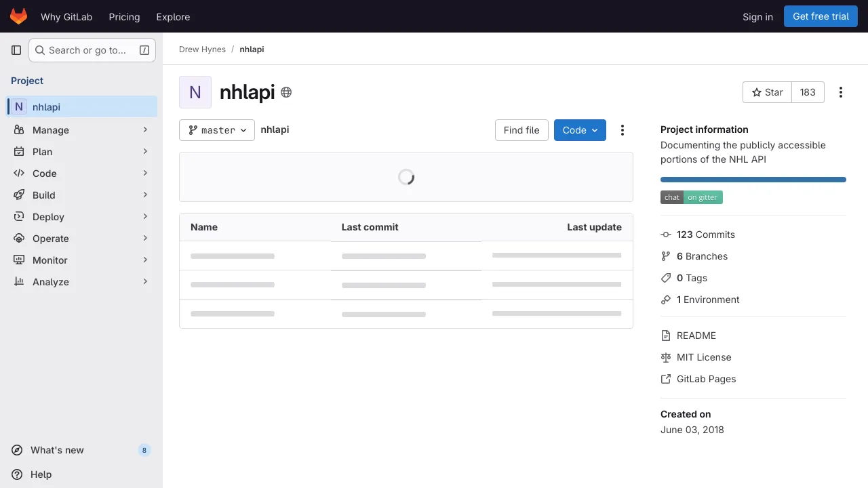
Task: Open the MIT License link
Action: click(x=704, y=357)
